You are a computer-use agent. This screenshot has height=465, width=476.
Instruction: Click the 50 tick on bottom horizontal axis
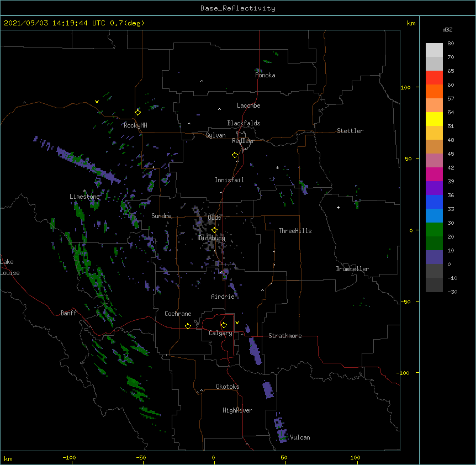pos(284,457)
